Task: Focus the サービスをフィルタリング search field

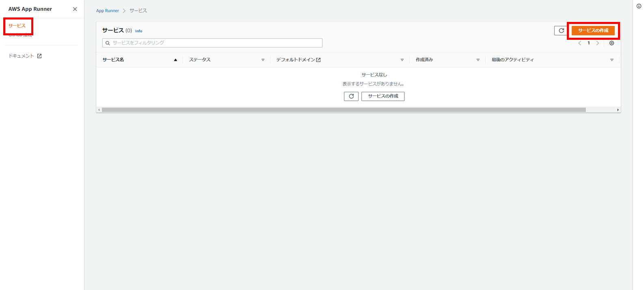Action: pyautogui.click(x=212, y=43)
